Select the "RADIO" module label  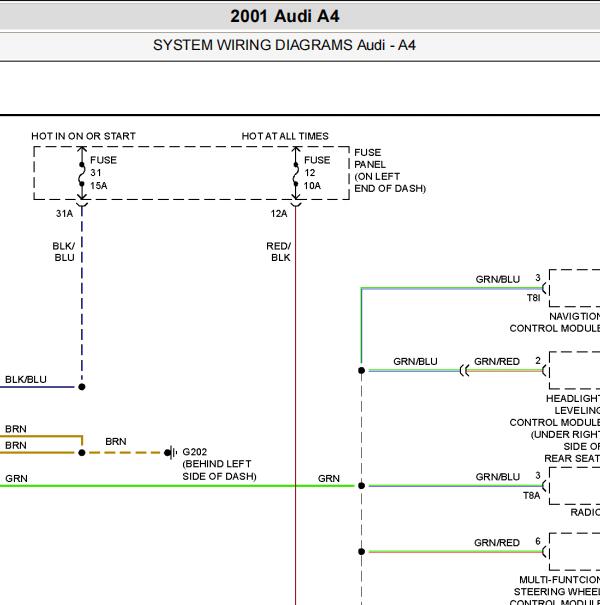585,513
